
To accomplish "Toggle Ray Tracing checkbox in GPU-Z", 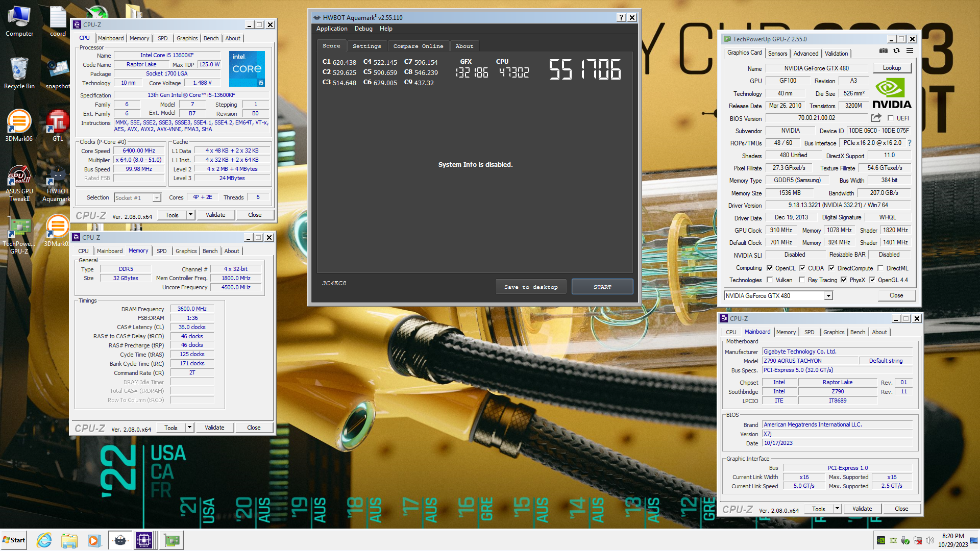I will tap(802, 280).
